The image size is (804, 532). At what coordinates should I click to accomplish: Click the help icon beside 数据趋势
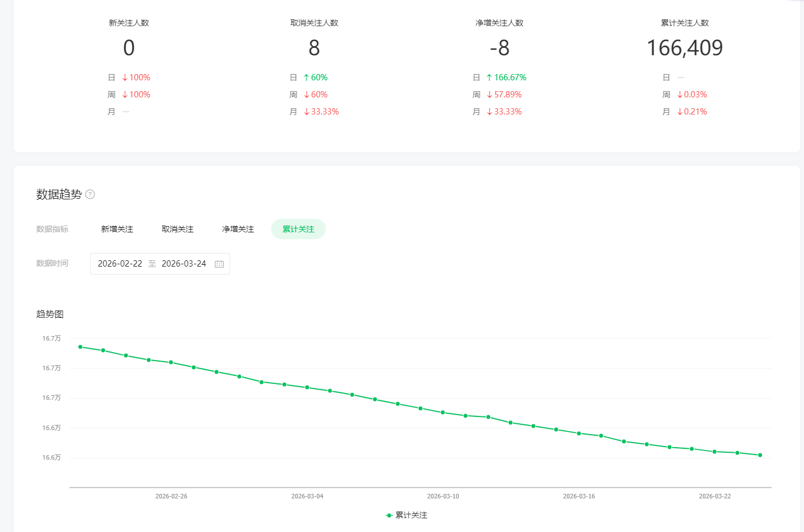[90, 194]
